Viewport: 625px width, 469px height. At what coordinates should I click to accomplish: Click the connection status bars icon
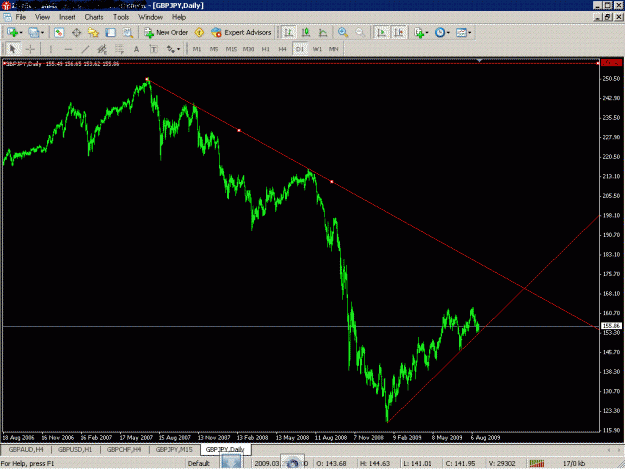click(537, 463)
